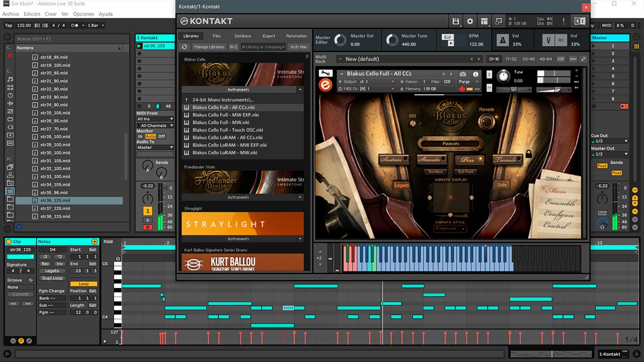Switch to the Files tab in Kontakt

click(217, 36)
